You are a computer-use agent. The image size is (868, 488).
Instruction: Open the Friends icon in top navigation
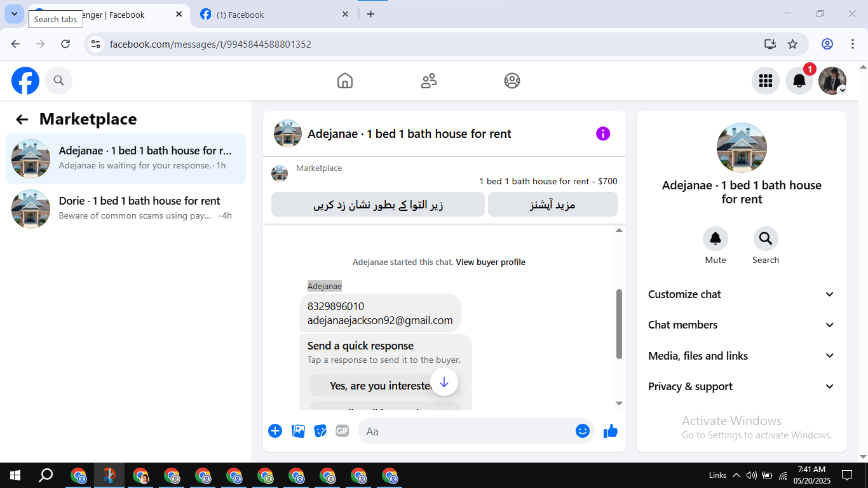(x=429, y=81)
